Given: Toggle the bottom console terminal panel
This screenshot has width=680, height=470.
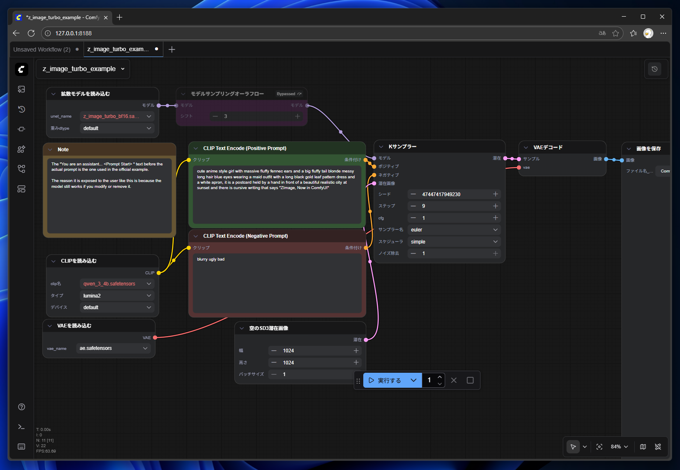Looking at the screenshot, I should (21, 427).
